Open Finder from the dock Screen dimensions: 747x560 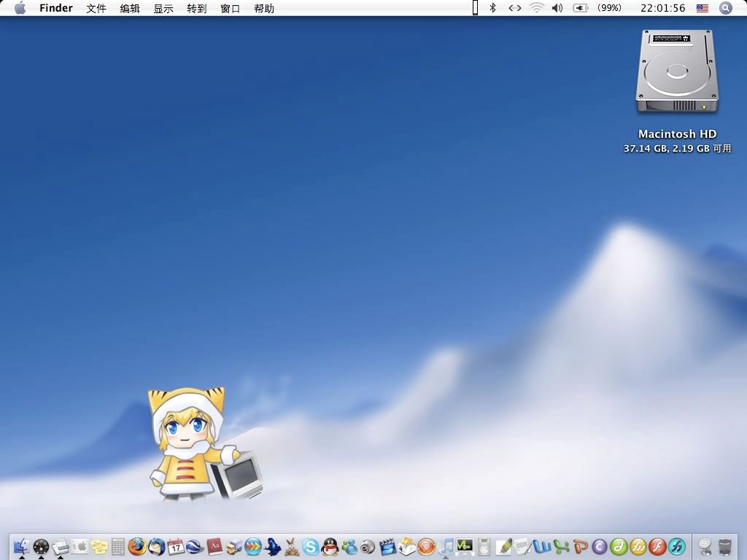click(21, 546)
